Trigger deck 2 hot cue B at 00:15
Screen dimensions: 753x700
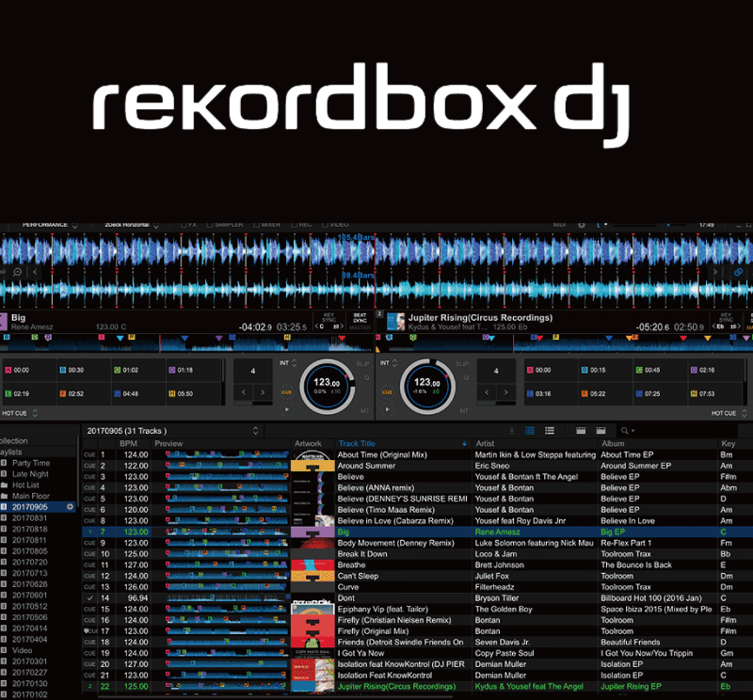(605, 370)
